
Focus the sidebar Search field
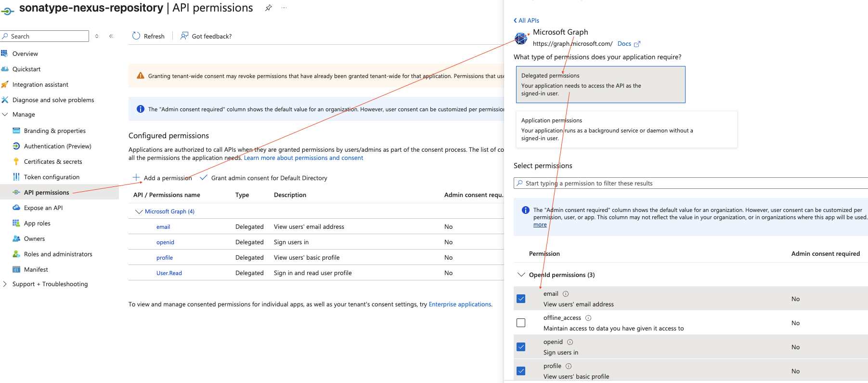45,36
